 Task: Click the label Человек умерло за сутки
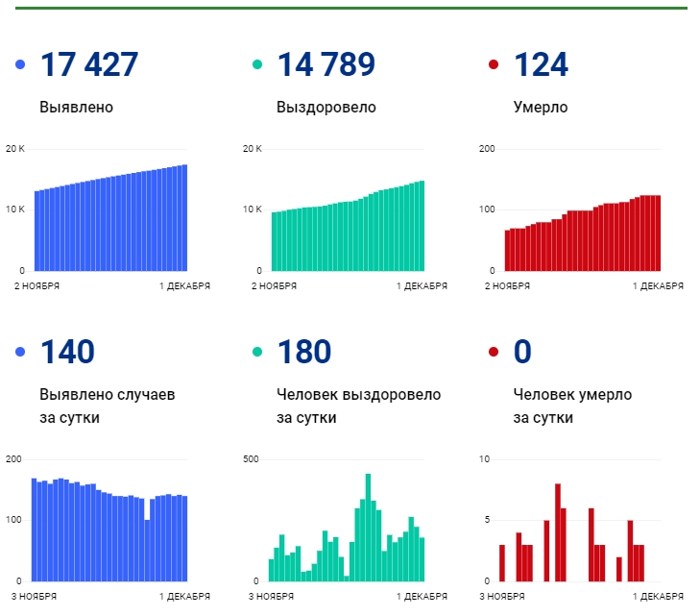(572, 407)
